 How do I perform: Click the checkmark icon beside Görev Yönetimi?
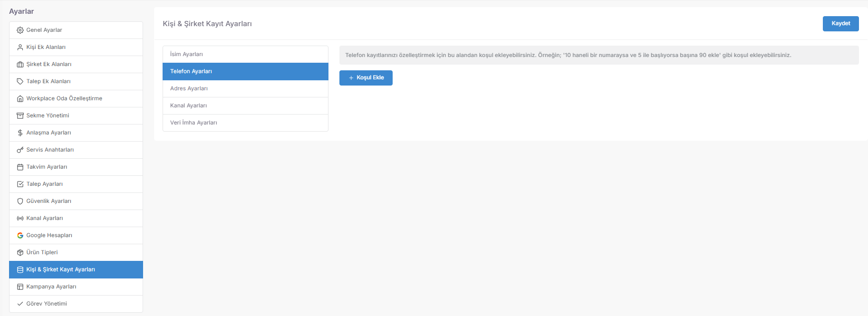[20, 304]
